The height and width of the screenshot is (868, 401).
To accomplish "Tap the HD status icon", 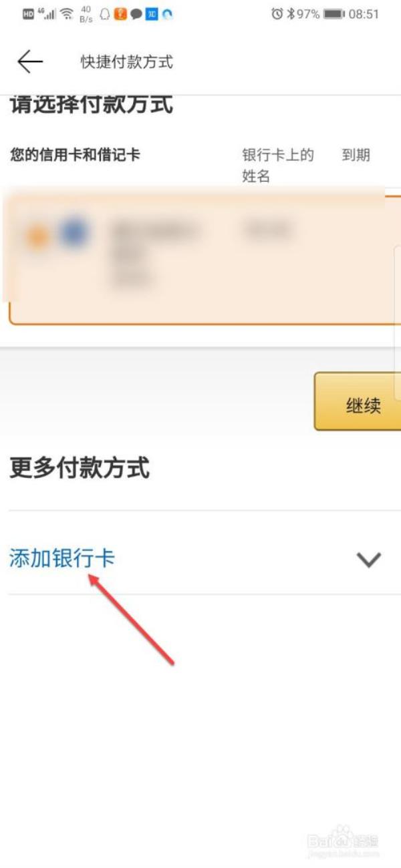I will 28,13.
